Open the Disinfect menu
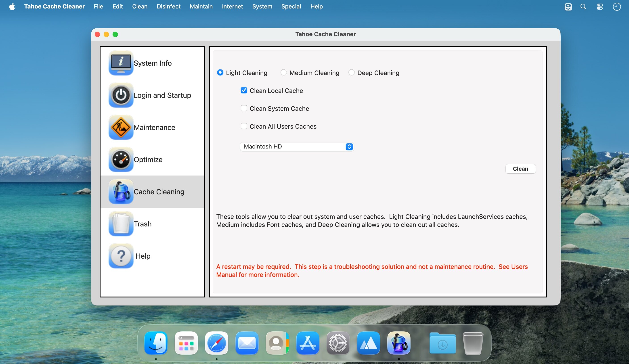The width and height of the screenshot is (629, 364). tap(168, 6)
